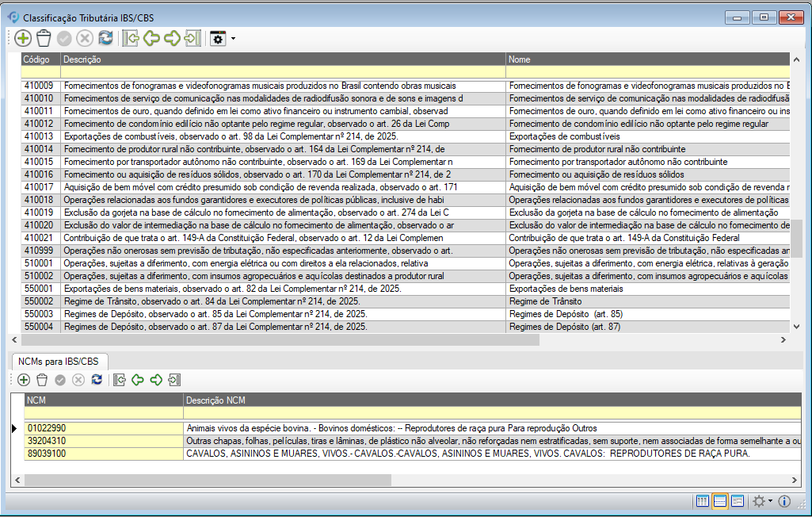Click the Código filter field
Screen dimensions: 812x517
tap(41, 72)
